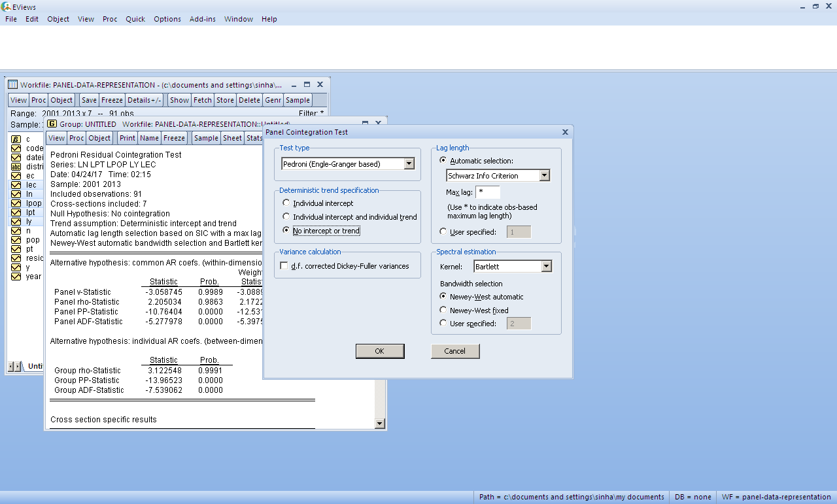Click the "WF = panel-data-representation" status entry
Screen dimensions: 837x504
[776, 497]
